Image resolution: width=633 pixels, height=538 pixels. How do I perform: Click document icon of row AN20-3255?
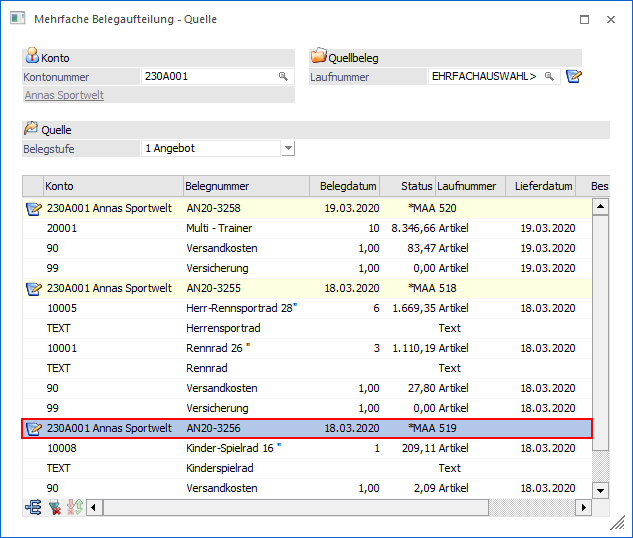(x=33, y=288)
